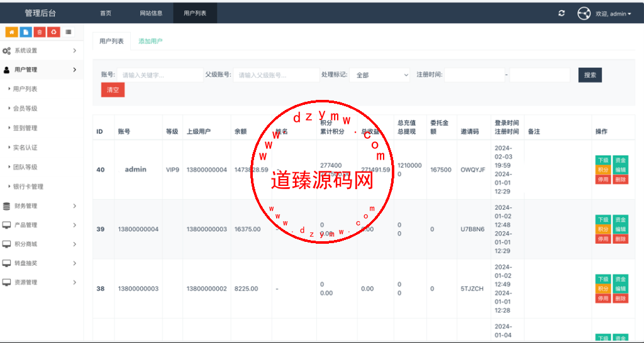
Task: Click the 注册时间 start date field
Action: (474, 75)
